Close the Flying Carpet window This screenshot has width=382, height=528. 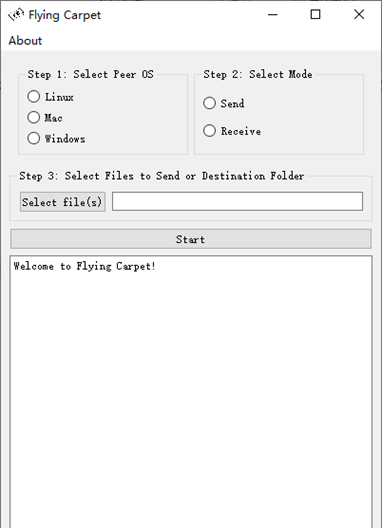point(359,14)
